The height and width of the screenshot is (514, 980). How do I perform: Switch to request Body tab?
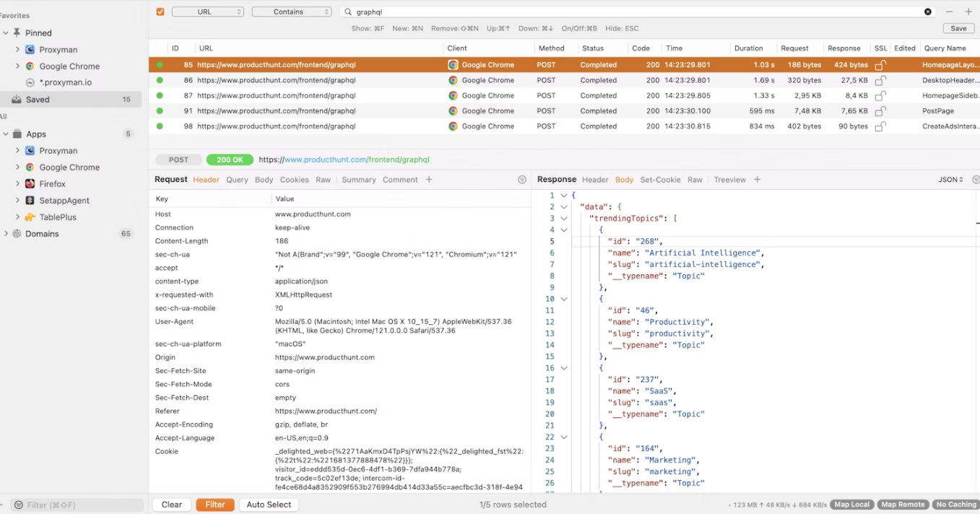(x=264, y=180)
